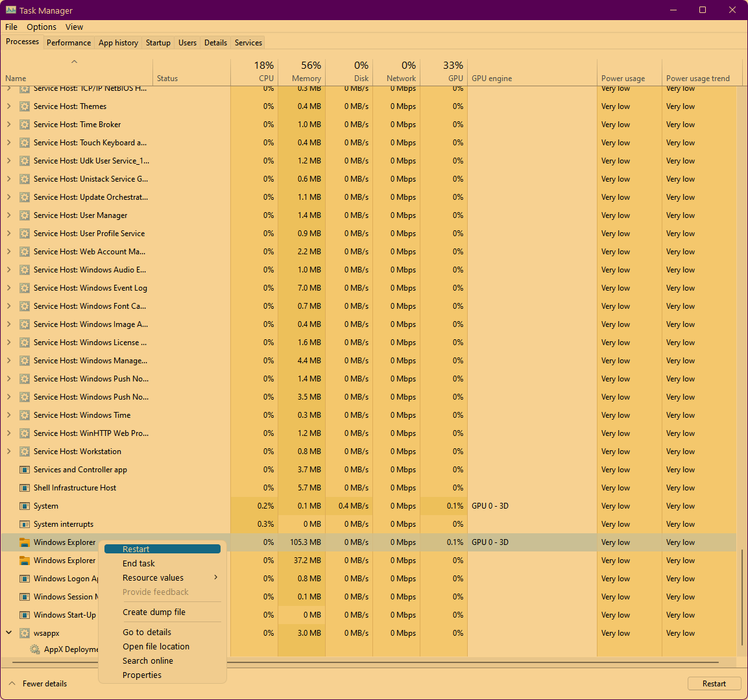Screen dimensions: 748x700
Task: Open the View menu
Action: point(74,27)
